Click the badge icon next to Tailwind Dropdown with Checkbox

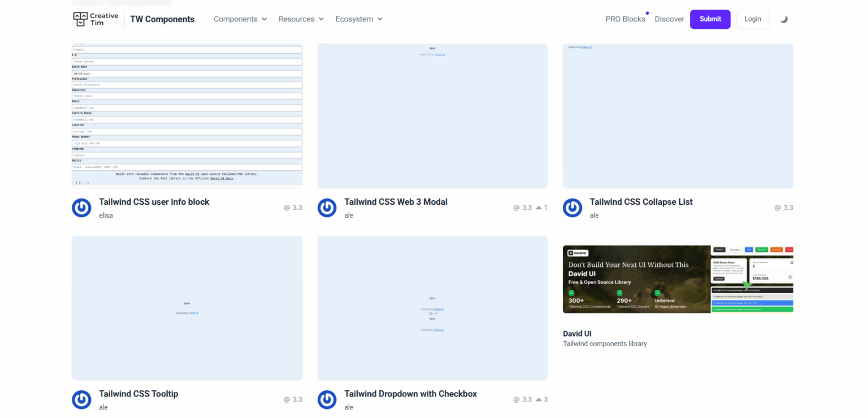327,399
